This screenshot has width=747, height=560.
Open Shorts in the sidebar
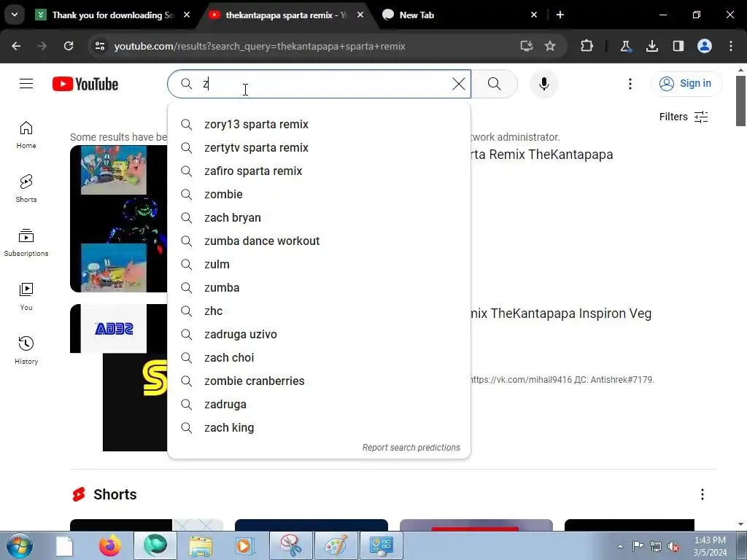point(26,189)
